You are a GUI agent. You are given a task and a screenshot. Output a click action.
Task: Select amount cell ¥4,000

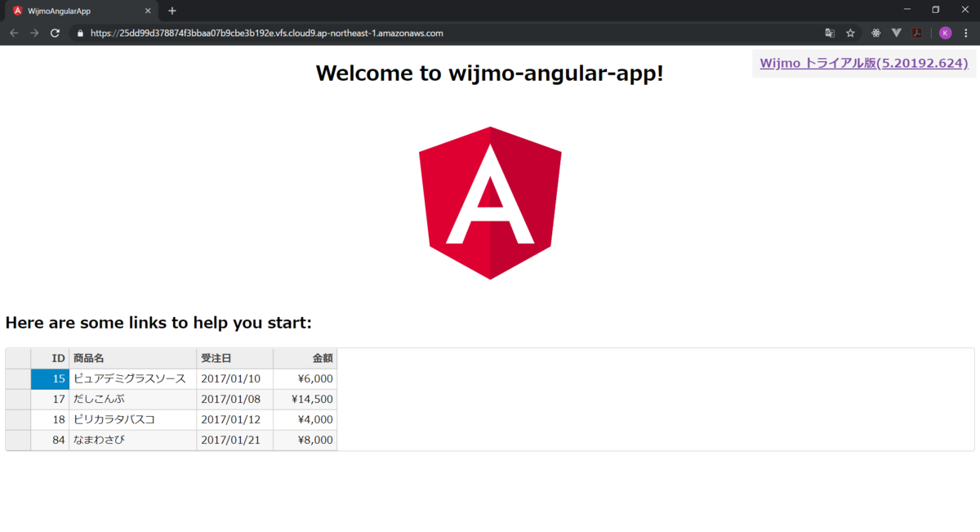[x=305, y=419]
